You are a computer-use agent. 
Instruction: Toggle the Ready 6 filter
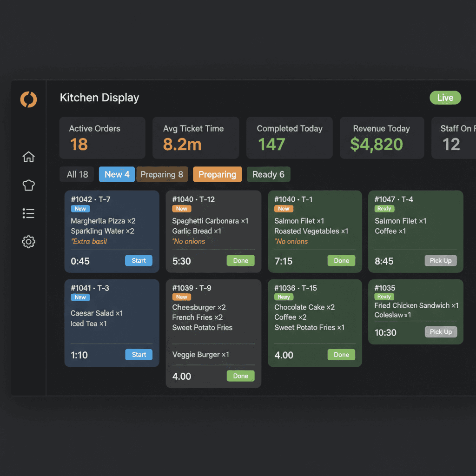coord(268,174)
